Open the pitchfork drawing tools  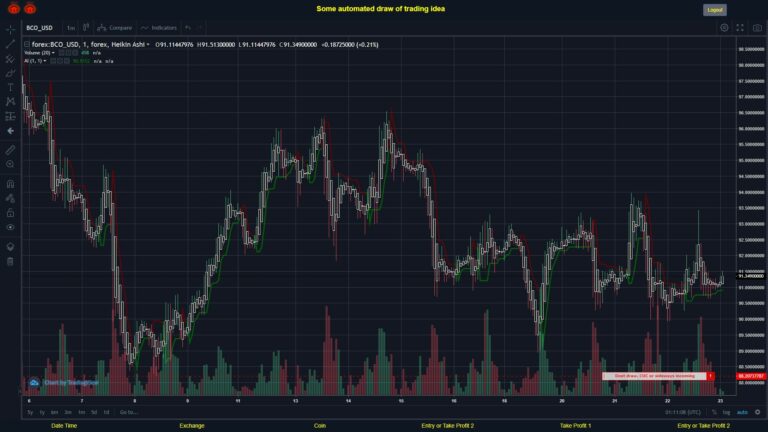tap(10, 59)
